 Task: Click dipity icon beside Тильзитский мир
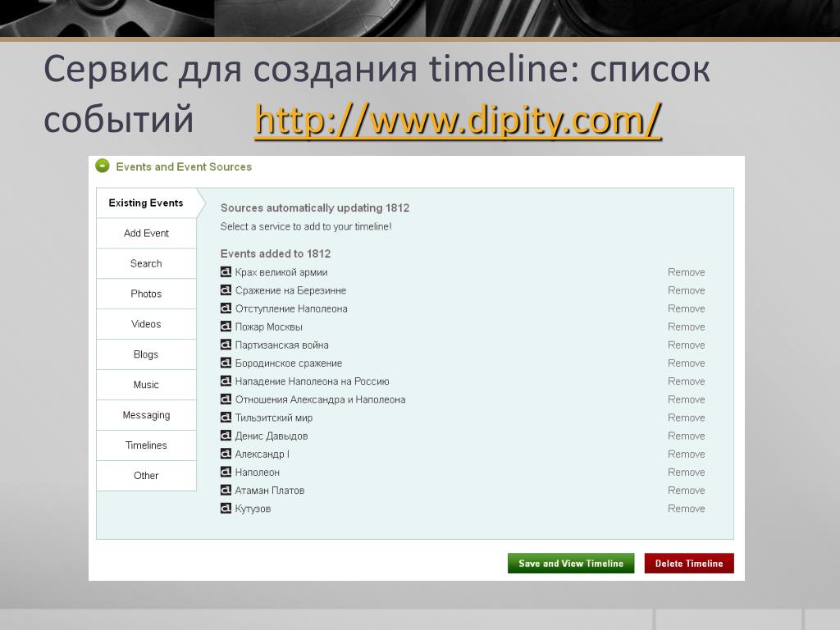point(226,418)
